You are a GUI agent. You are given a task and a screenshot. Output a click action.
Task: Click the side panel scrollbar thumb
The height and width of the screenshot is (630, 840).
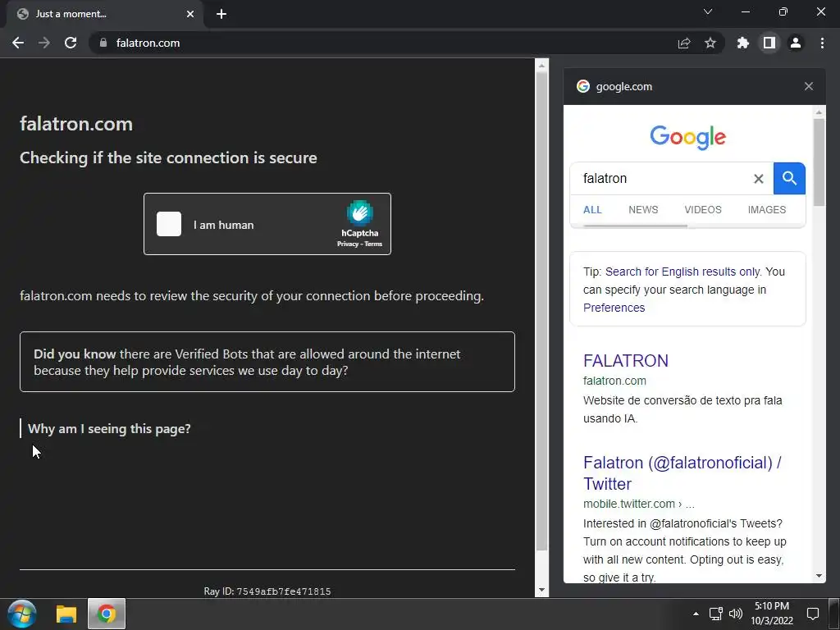click(x=819, y=162)
